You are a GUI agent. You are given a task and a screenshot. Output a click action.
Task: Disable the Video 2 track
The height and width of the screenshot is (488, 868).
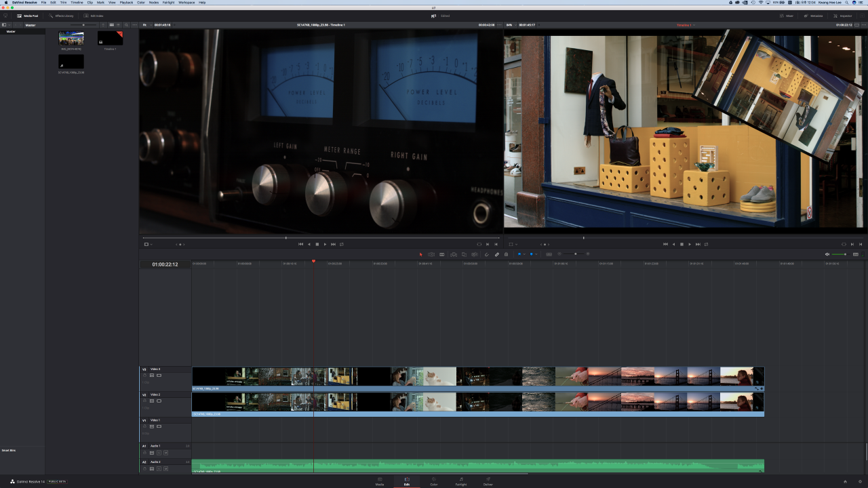click(159, 401)
